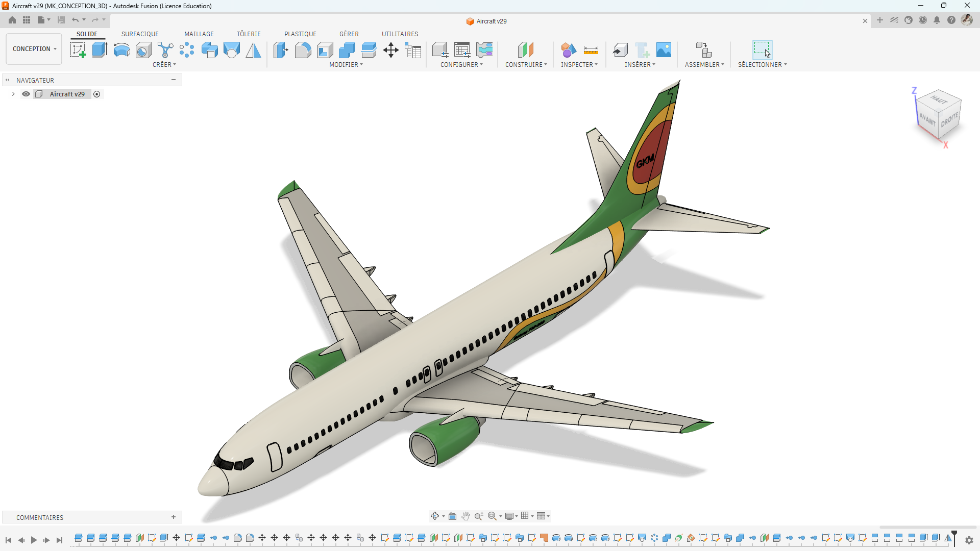
Task: Open the CONSTRUIRE dropdown menu
Action: click(526, 65)
